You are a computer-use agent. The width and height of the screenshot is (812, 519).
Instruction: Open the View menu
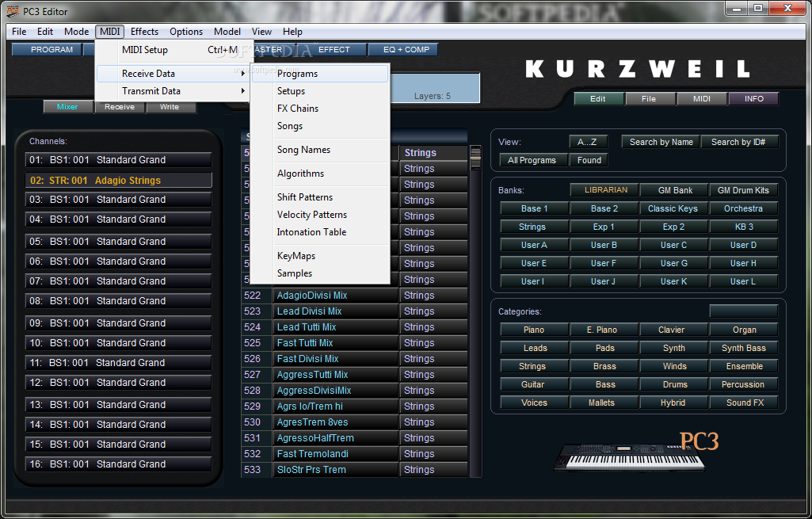[x=261, y=32]
